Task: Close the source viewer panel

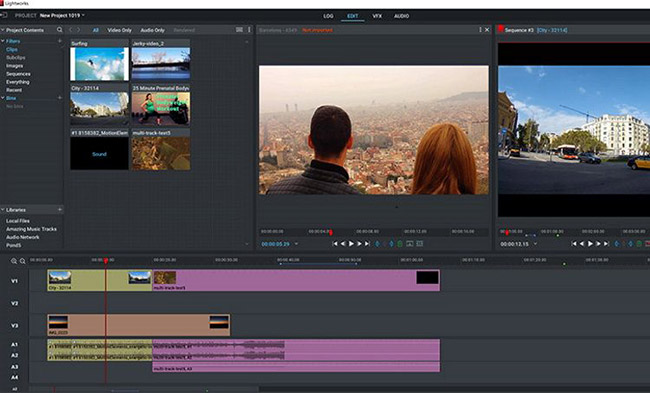Action: pyautogui.click(x=487, y=30)
